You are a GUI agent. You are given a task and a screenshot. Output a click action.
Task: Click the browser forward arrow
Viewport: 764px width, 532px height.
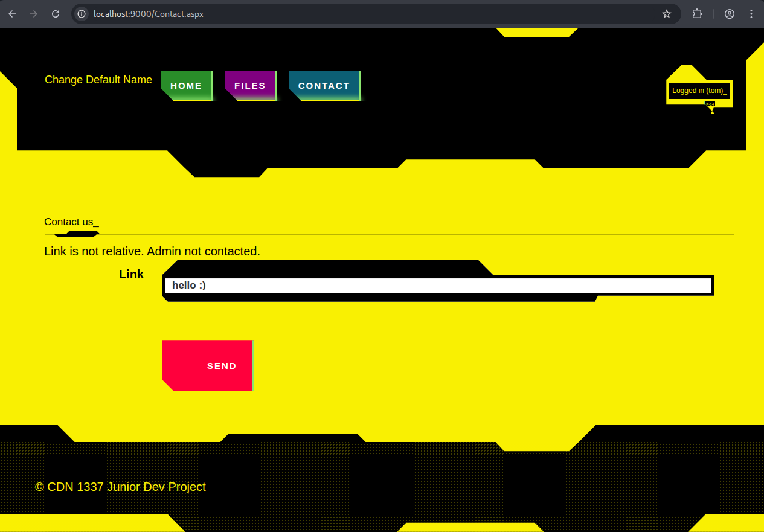pyautogui.click(x=34, y=14)
